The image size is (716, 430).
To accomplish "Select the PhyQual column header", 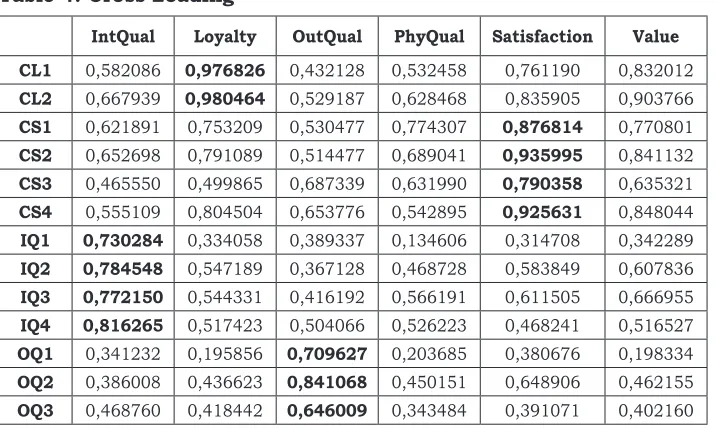I will [429, 37].
